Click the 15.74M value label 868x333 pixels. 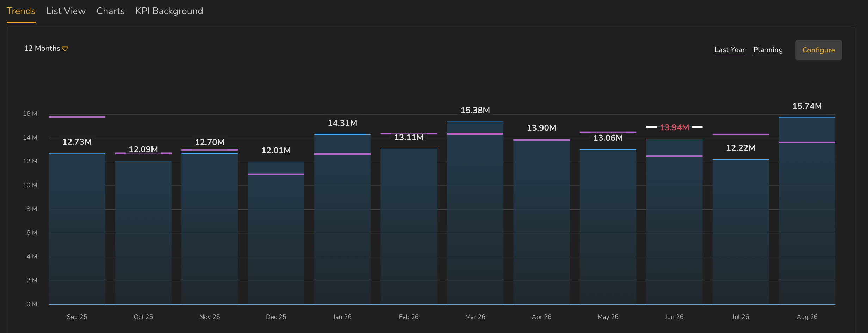pos(807,106)
